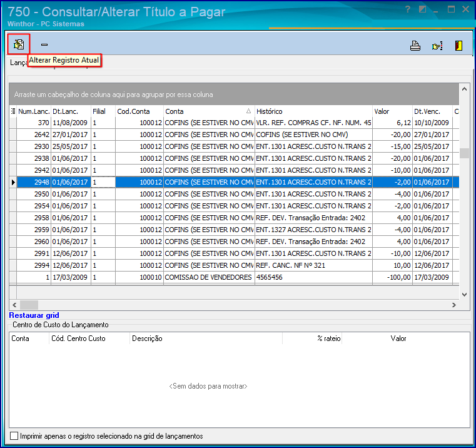Click the grid vertical scrollbar up arrow
This screenshot has width=476, height=448.
pos(464,89)
